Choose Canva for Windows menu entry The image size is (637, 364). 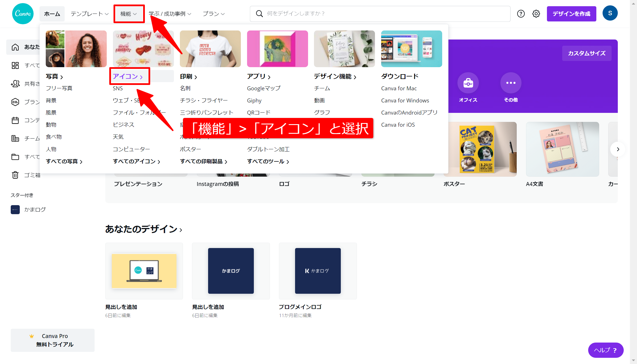click(405, 100)
